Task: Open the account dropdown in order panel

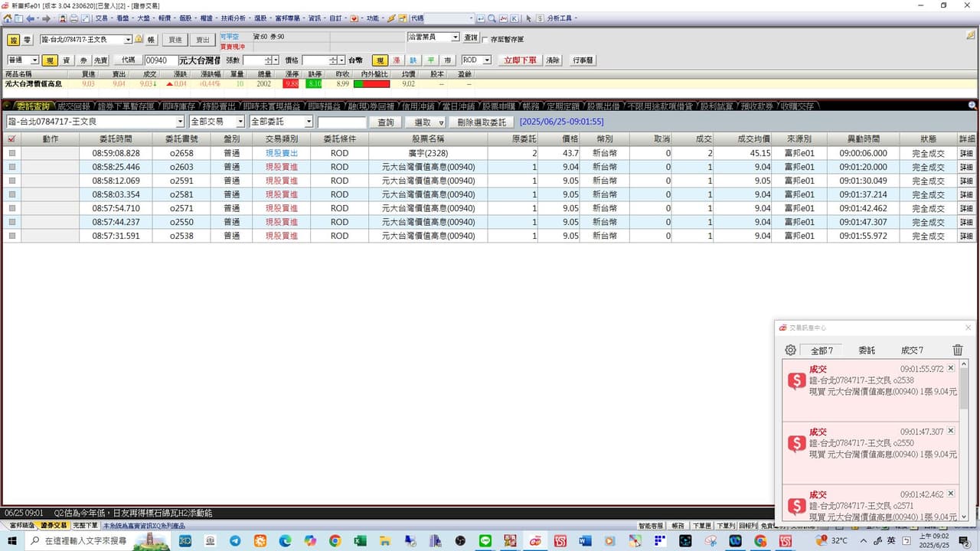Action: pyautogui.click(x=128, y=39)
